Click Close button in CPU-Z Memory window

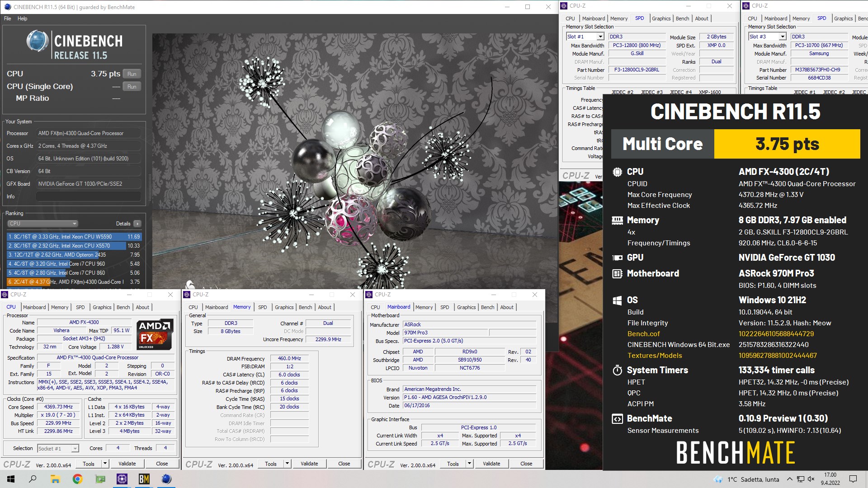click(344, 464)
